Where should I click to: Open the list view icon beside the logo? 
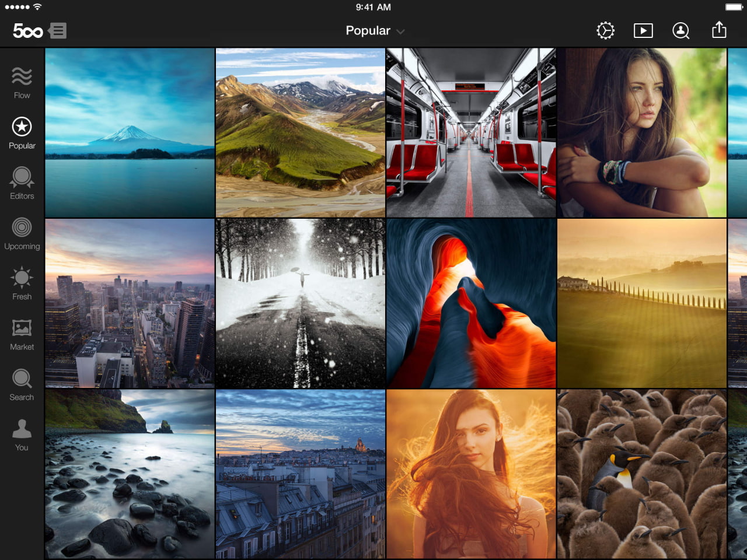(57, 30)
